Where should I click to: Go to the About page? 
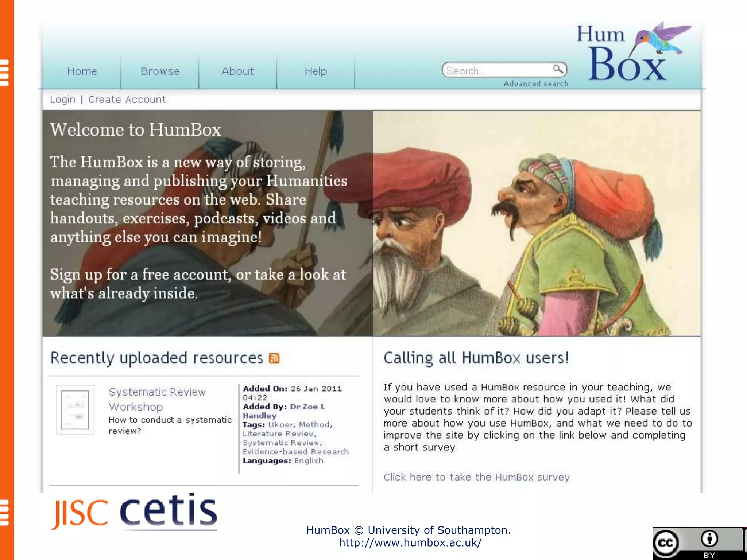[x=238, y=71]
